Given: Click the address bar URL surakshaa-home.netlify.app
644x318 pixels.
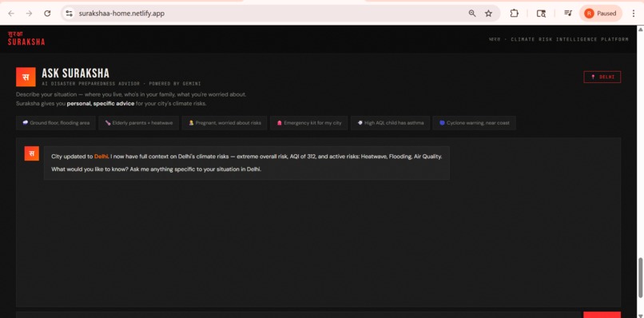Looking at the screenshot, I should click(x=121, y=13).
